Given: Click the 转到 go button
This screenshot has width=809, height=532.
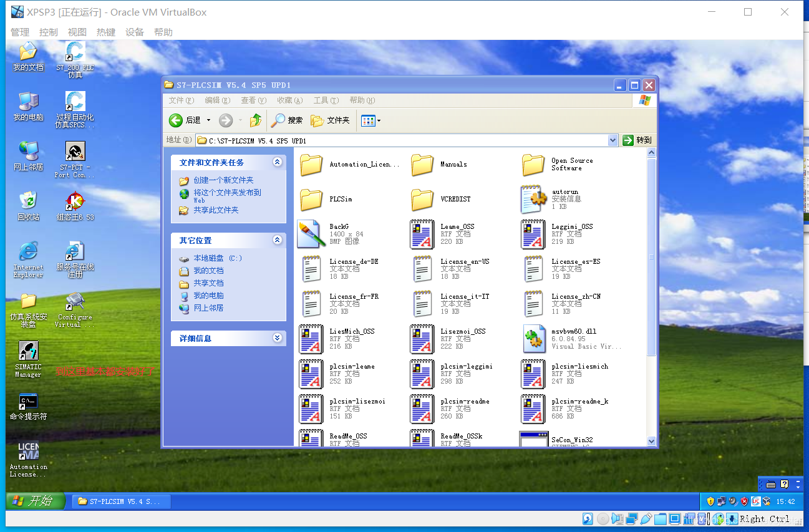Looking at the screenshot, I should coord(637,140).
